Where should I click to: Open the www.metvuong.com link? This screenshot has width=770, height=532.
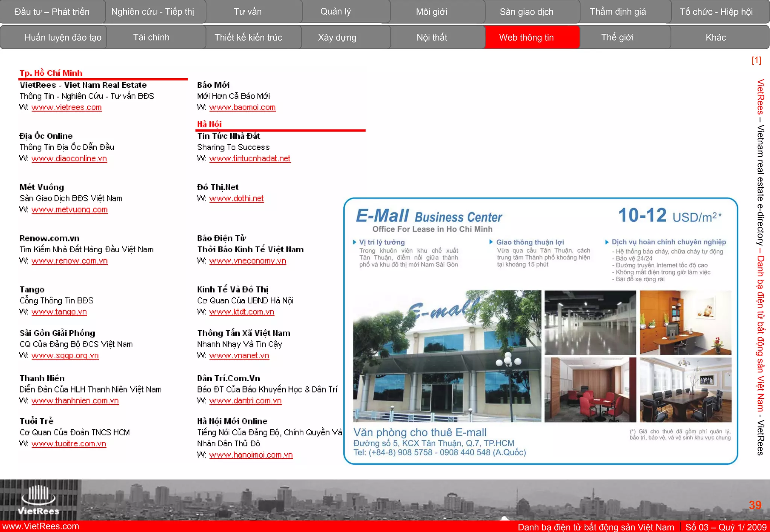coord(70,210)
